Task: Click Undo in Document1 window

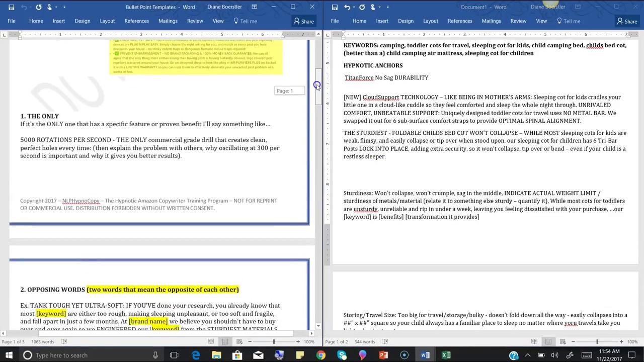Action: click(x=347, y=7)
